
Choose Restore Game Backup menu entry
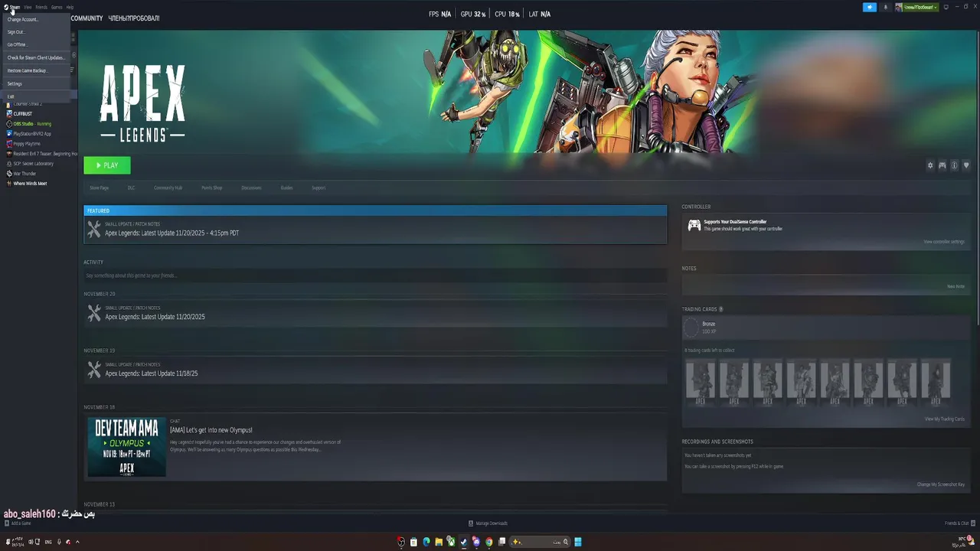tap(35, 70)
